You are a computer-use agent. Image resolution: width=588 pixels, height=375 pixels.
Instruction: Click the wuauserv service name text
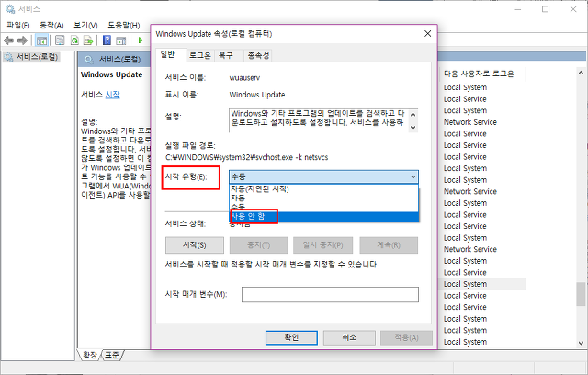pos(244,78)
